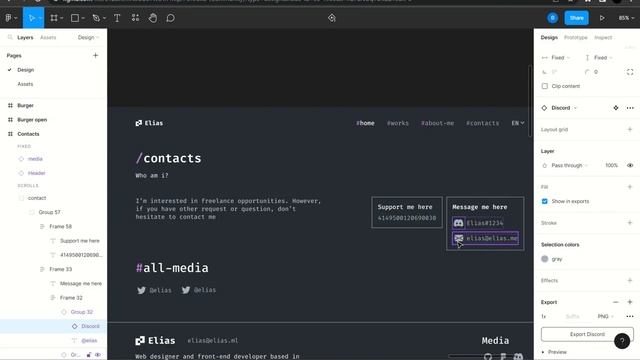Search layers with magnifier icon
The height and width of the screenshot is (360, 640).
[x=10, y=37]
